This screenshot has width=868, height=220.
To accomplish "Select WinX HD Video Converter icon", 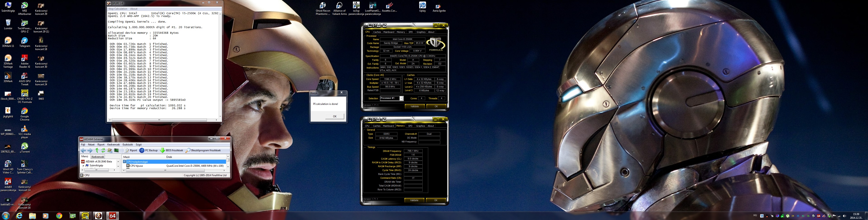I will (x=8, y=167).
